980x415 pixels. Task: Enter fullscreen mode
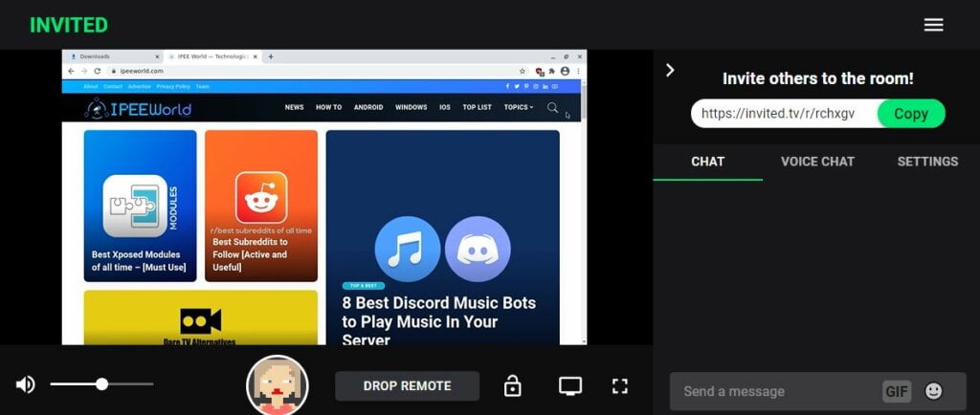(620, 386)
